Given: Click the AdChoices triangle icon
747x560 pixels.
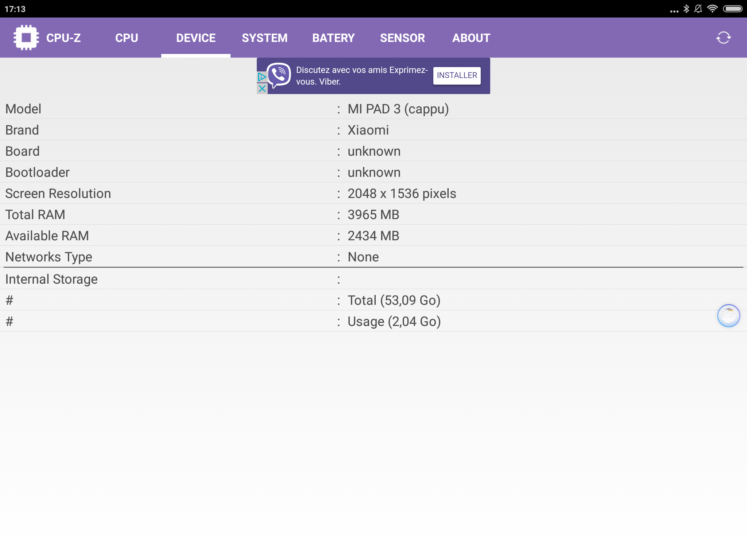Looking at the screenshot, I should [262, 77].
